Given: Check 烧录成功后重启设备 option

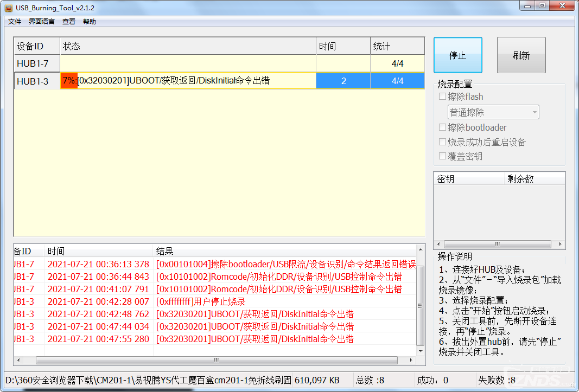Looking at the screenshot, I should pos(443,142).
